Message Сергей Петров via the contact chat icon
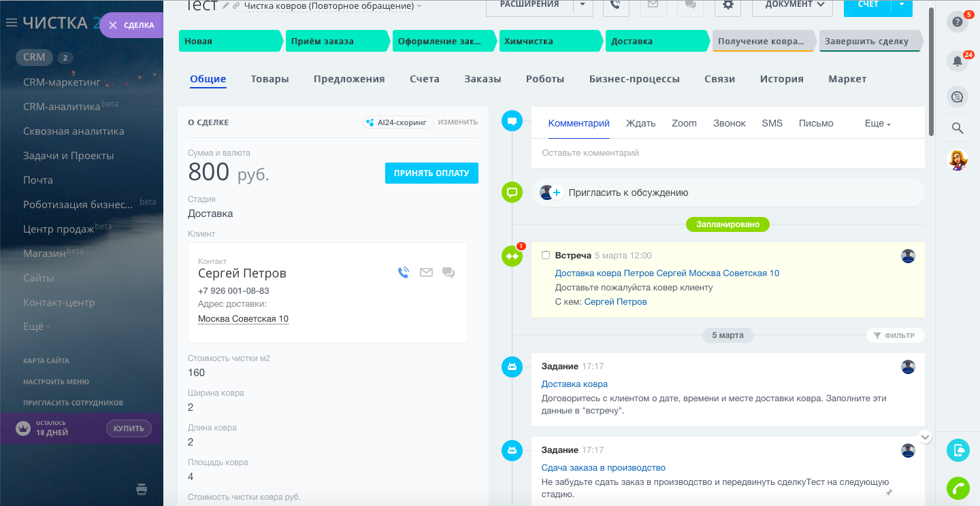 pyautogui.click(x=448, y=273)
